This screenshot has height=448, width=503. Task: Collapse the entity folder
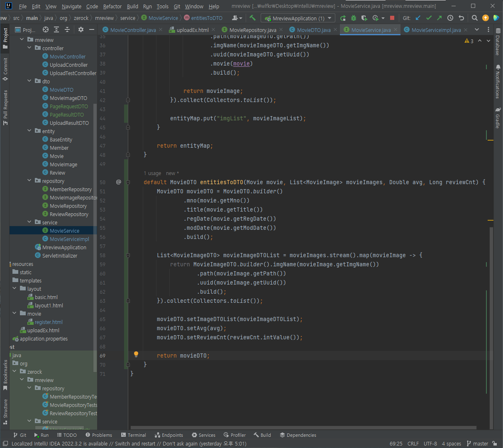tap(29, 131)
